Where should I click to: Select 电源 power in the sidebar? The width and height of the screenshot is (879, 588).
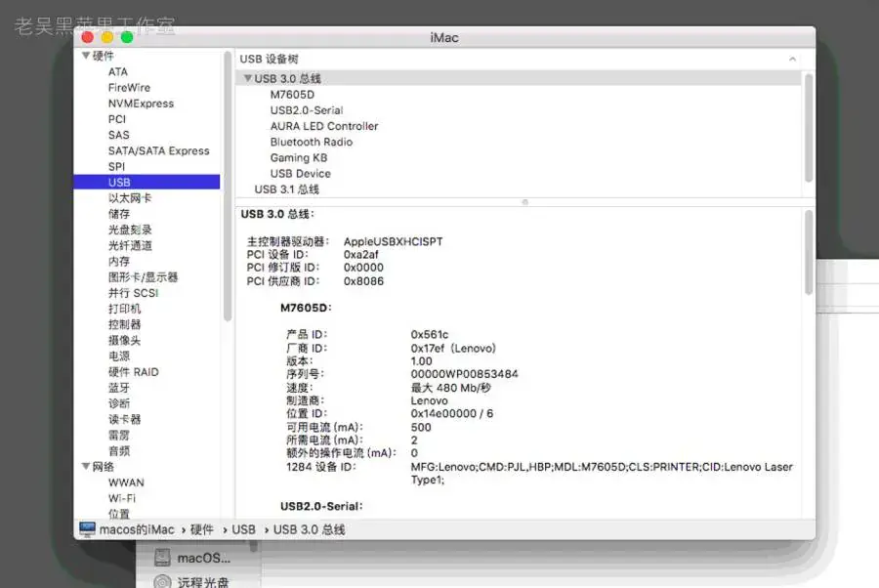tap(119, 356)
